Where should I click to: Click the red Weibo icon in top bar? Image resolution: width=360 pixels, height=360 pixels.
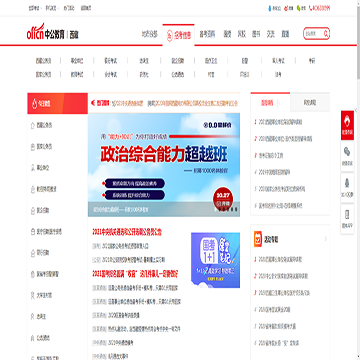tap(286, 8)
